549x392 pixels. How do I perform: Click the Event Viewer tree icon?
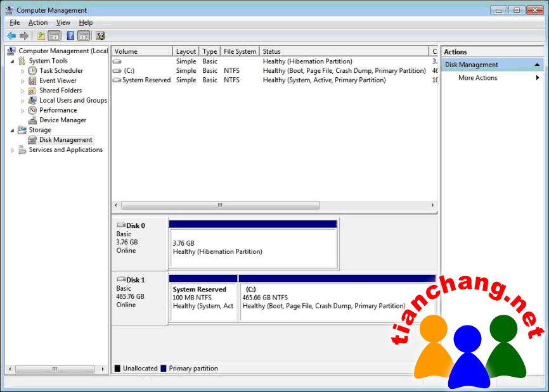click(x=32, y=81)
